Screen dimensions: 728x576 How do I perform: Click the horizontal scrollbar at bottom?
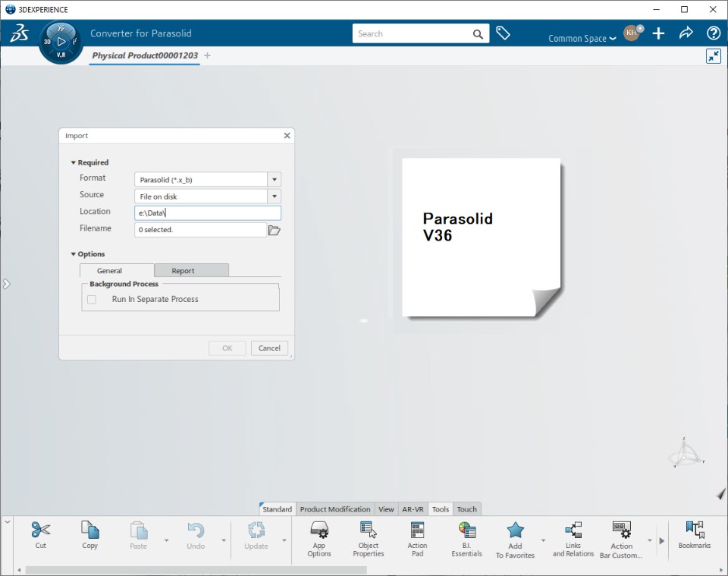coord(196,570)
